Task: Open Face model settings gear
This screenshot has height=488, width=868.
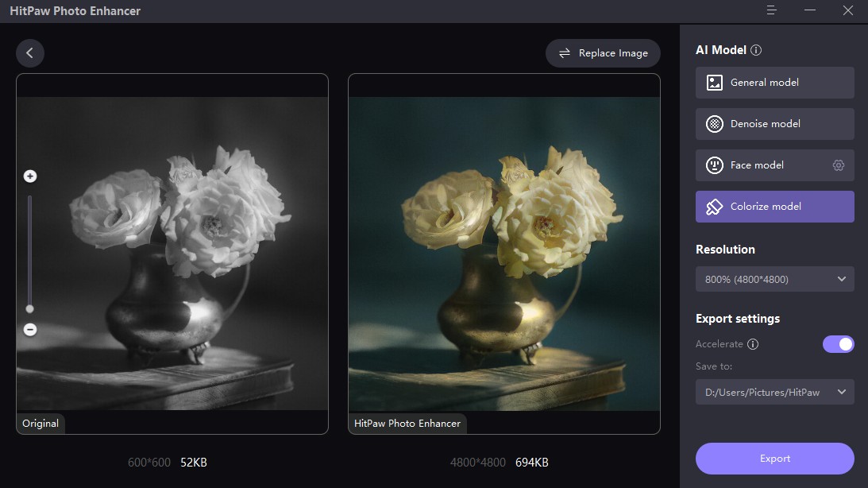Action: 838,165
